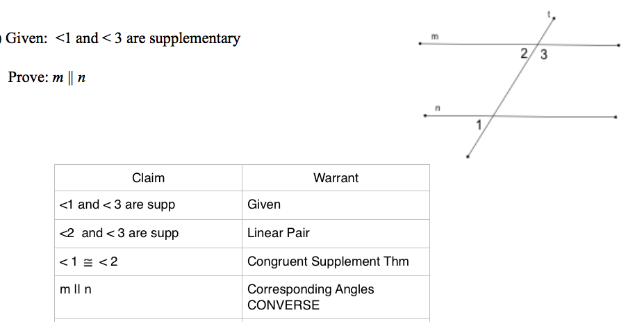Screen dimensions: 644x322
Task: Click the intersection of transversal t and line n
Action: point(495,116)
